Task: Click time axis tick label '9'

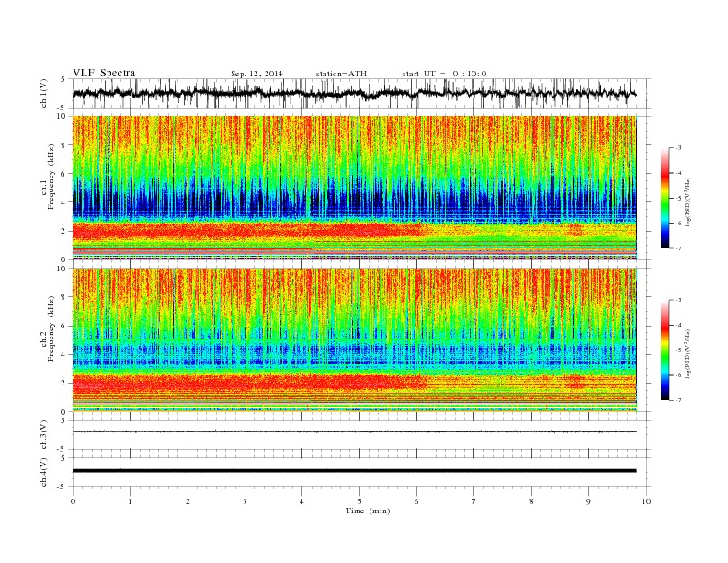Action: [588, 501]
